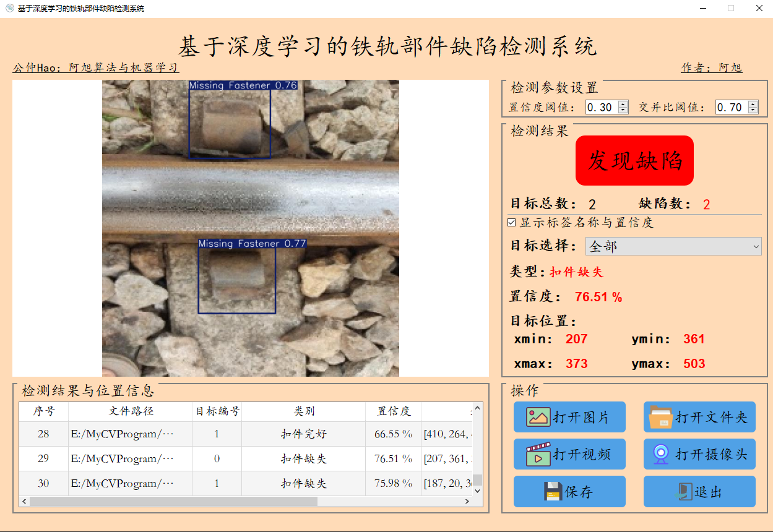Image resolution: width=773 pixels, height=532 pixels.
Task: Increase 交并比阈值 with the up arrow
Action: click(753, 104)
